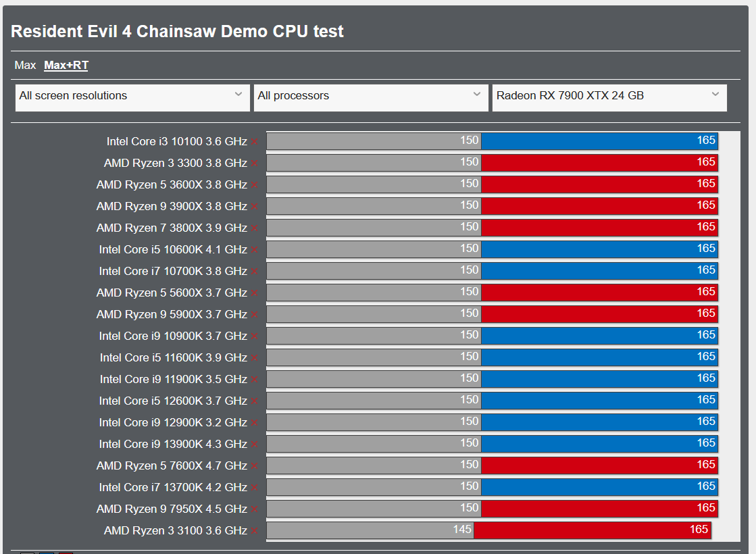
Task: Click the 'Intel Core i5 12600K 3.7 GHz' label
Action: point(173,401)
